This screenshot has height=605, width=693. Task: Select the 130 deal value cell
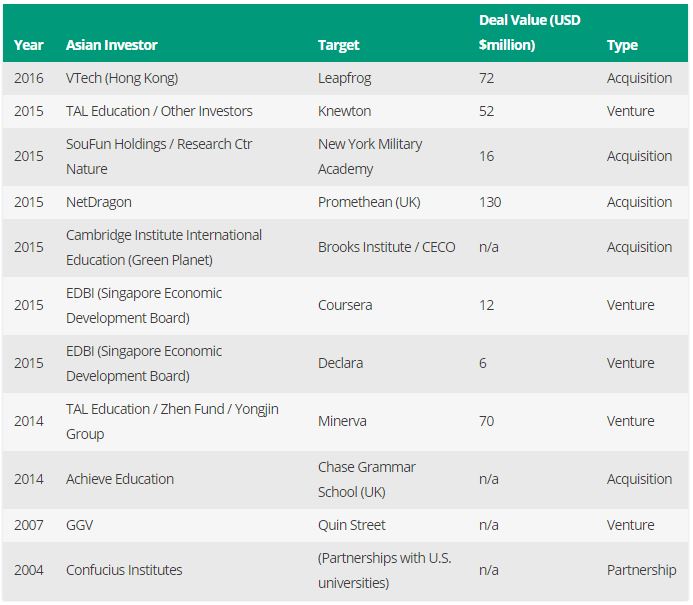pyautogui.click(x=490, y=202)
